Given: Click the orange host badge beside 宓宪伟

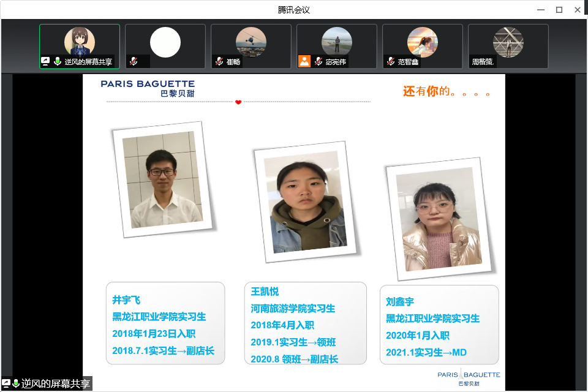Looking at the screenshot, I should pos(304,61).
